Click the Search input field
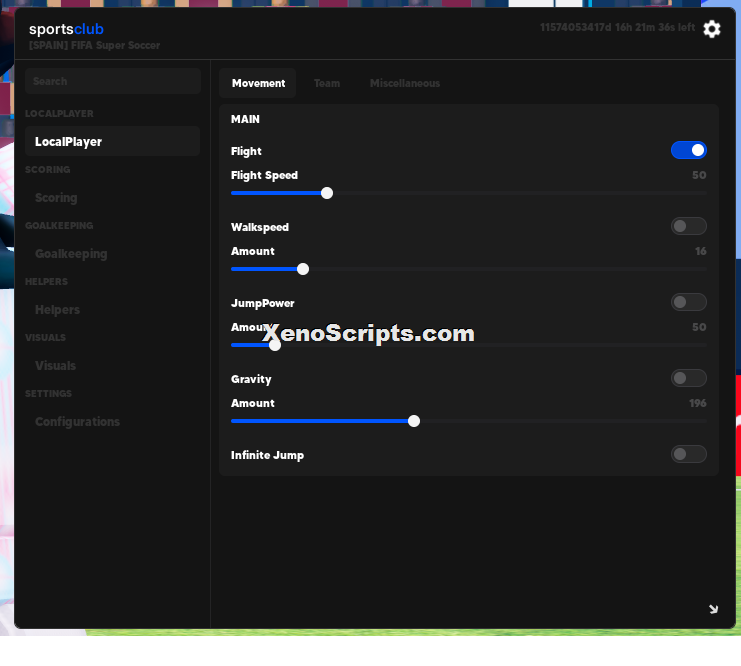 click(112, 81)
